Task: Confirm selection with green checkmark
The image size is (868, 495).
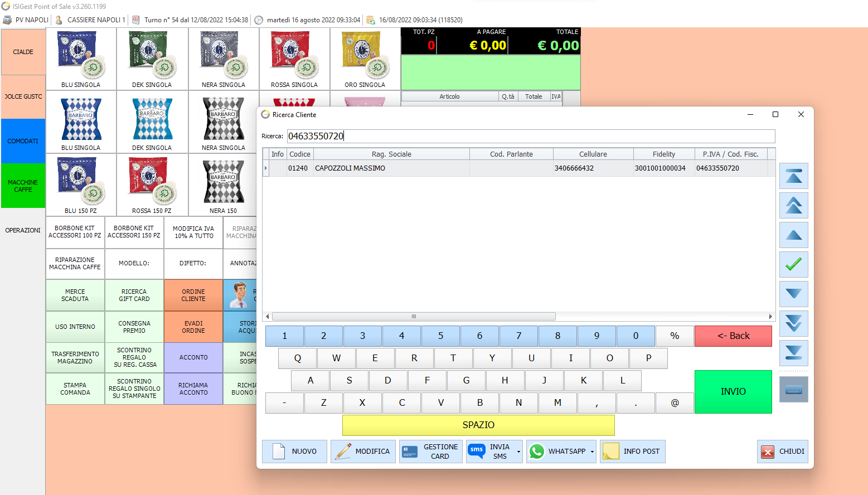Action: pyautogui.click(x=793, y=265)
